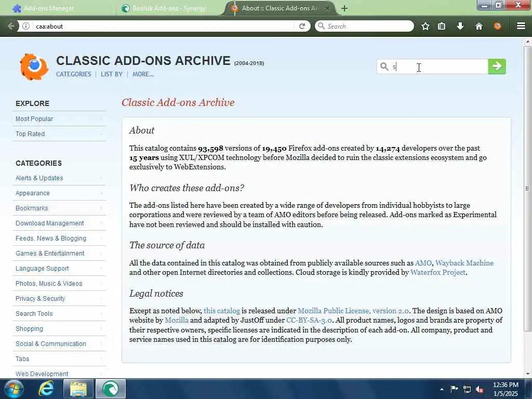The width and height of the screenshot is (532, 399).
Task: Open Search Tools category
Action: 59,313
